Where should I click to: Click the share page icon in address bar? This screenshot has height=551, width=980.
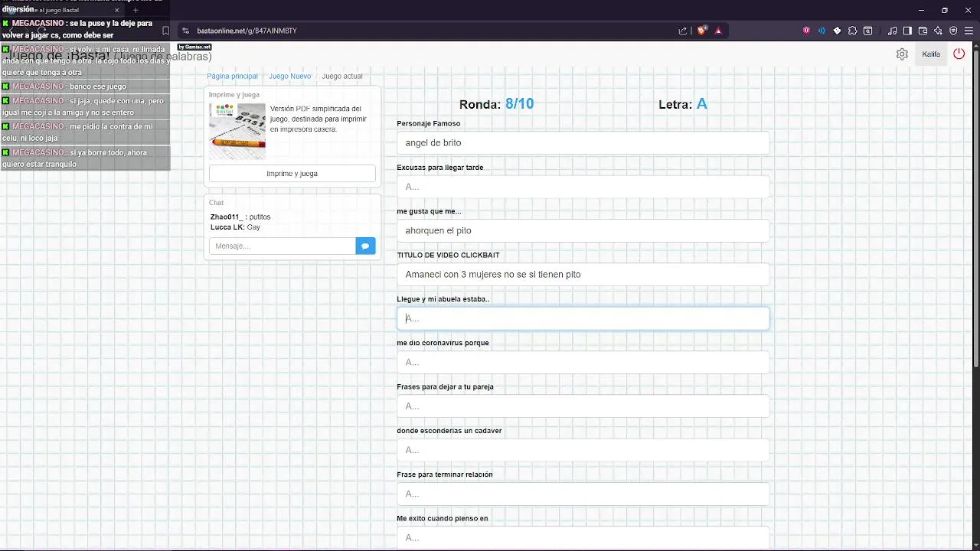682,31
